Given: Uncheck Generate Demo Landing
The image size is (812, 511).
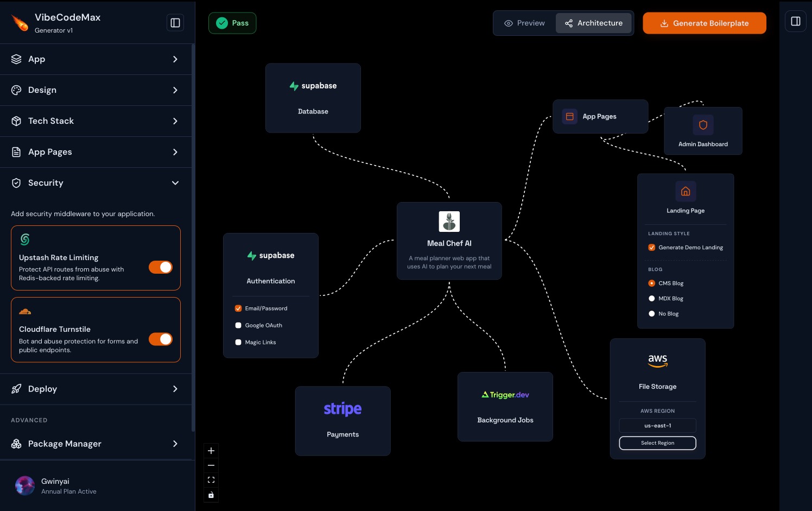Looking at the screenshot, I should [x=652, y=248].
